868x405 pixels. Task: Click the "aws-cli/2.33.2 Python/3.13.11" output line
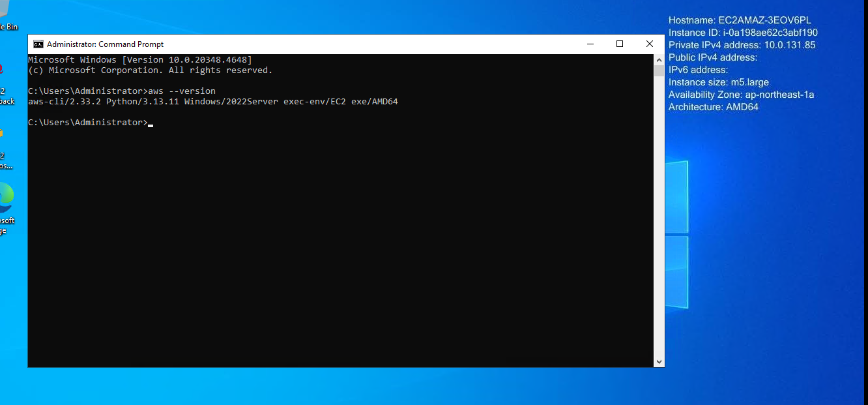(x=213, y=101)
